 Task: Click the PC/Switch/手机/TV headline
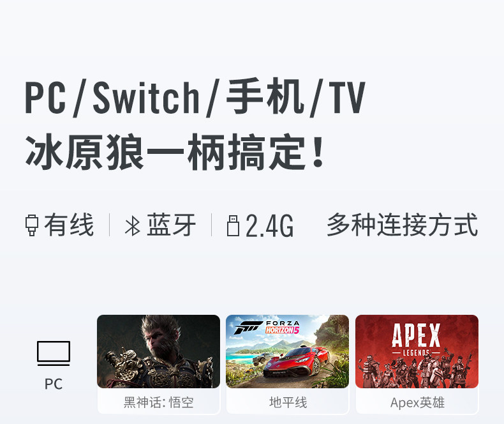click(x=195, y=97)
